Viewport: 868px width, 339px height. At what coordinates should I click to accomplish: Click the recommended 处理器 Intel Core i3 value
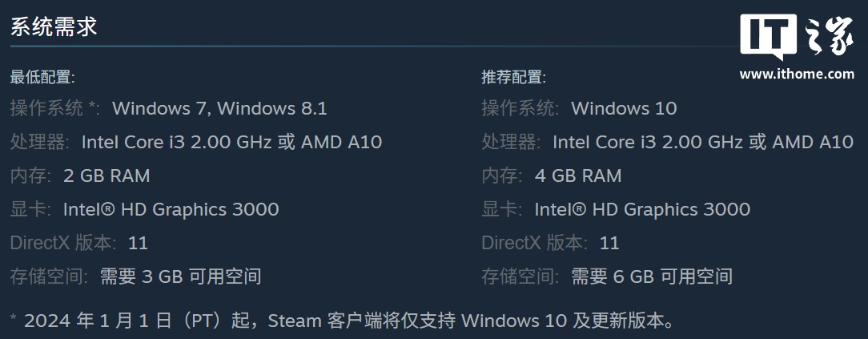(703, 143)
